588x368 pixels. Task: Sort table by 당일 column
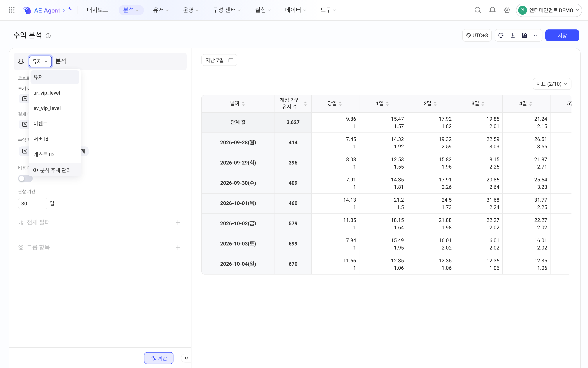click(x=340, y=104)
